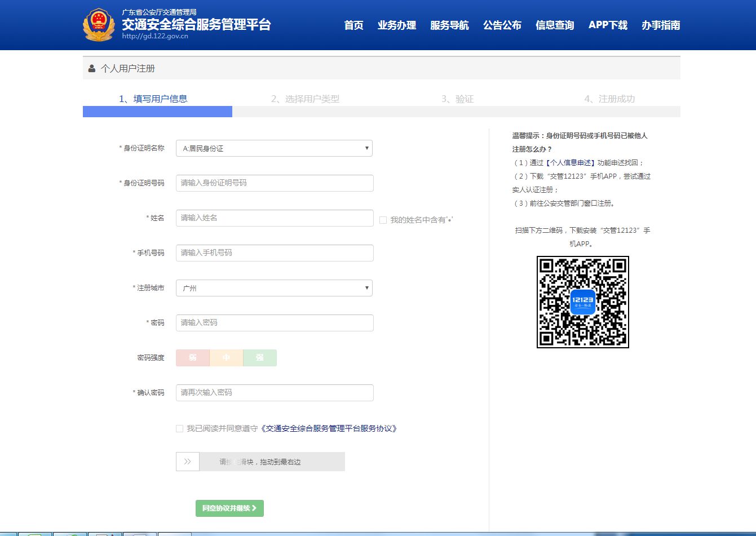This screenshot has height=536, width=756.
Task: Click the 12123 app QR code
Action: coord(582,302)
